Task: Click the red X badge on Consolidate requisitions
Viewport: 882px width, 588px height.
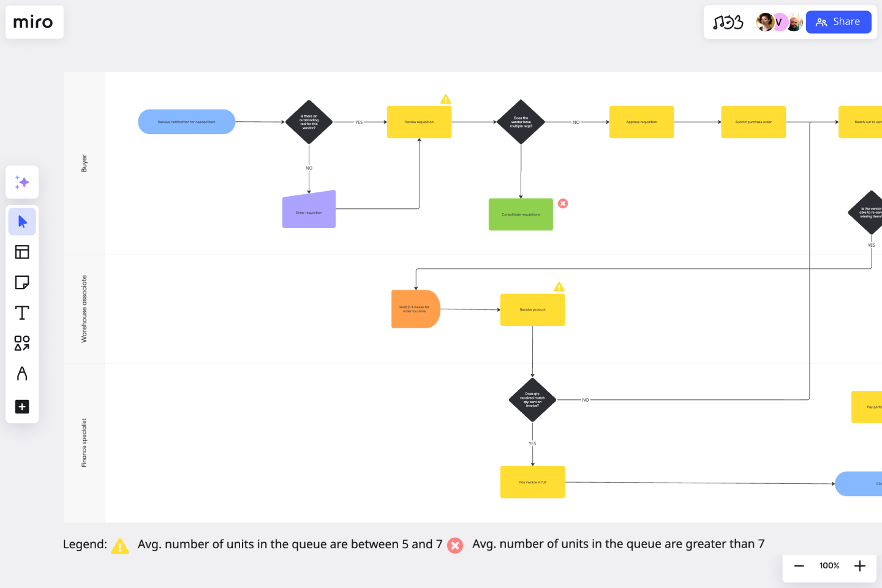Action: click(563, 203)
